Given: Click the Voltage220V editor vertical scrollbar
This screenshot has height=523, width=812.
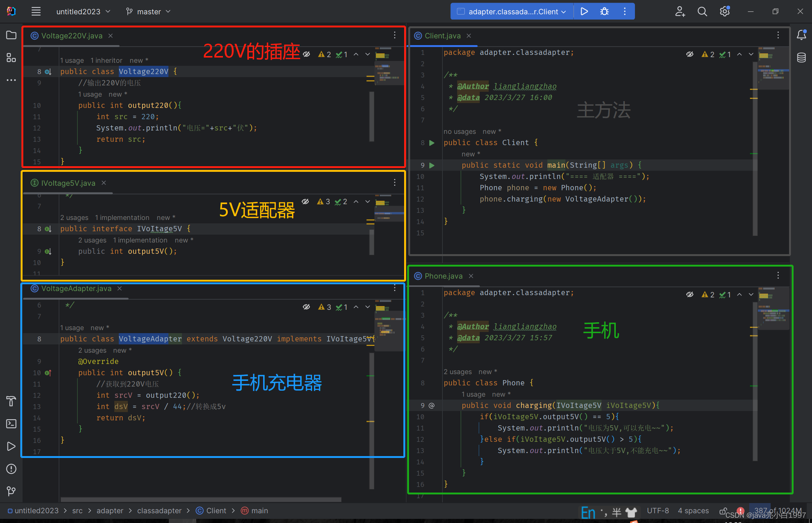Looking at the screenshot, I should (372, 117).
